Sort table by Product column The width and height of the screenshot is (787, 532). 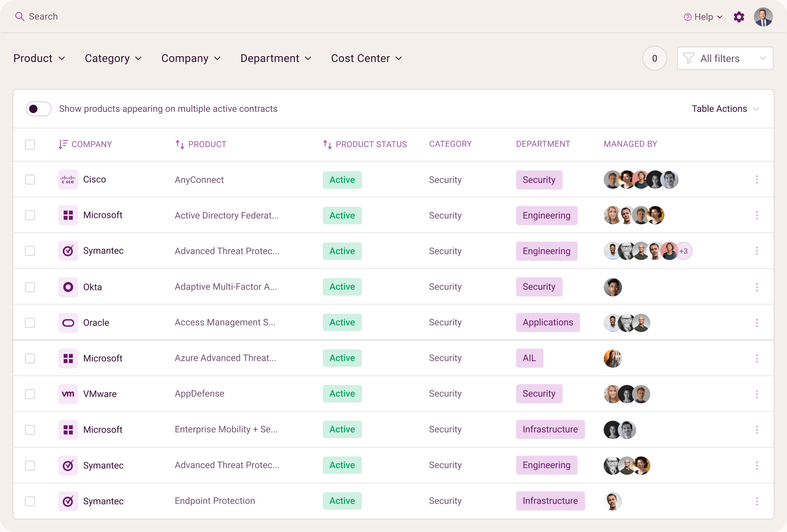coord(201,144)
